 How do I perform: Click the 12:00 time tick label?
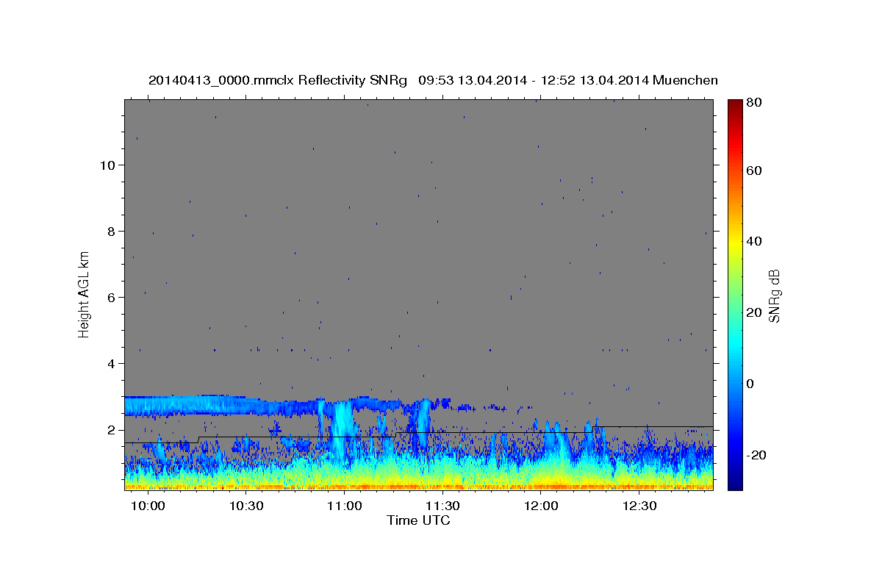[x=542, y=506]
